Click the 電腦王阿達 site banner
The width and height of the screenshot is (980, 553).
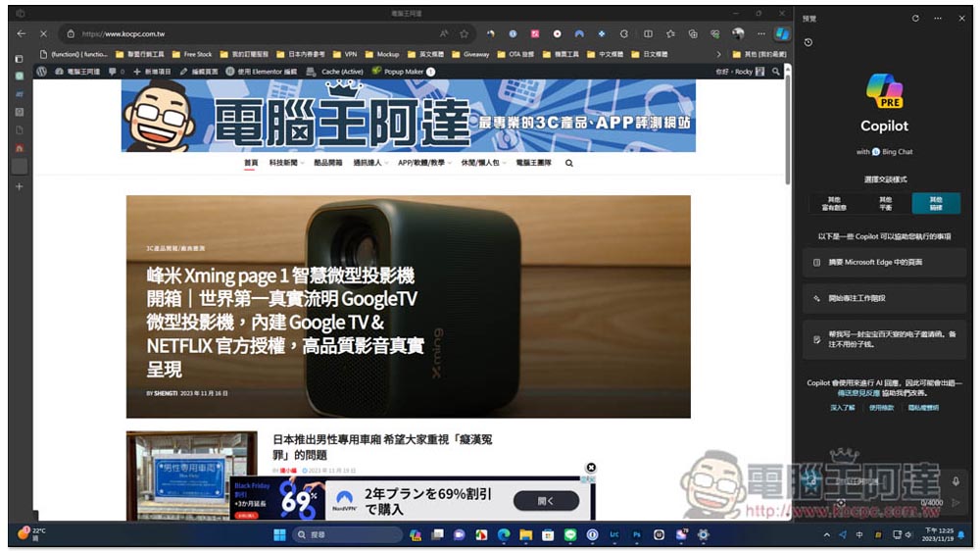(x=408, y=116)
